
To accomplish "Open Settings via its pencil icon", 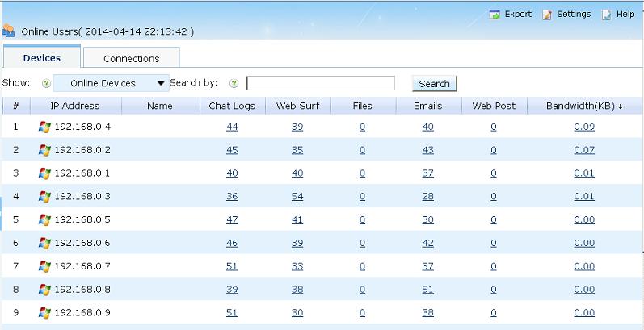I will point(547,15).
